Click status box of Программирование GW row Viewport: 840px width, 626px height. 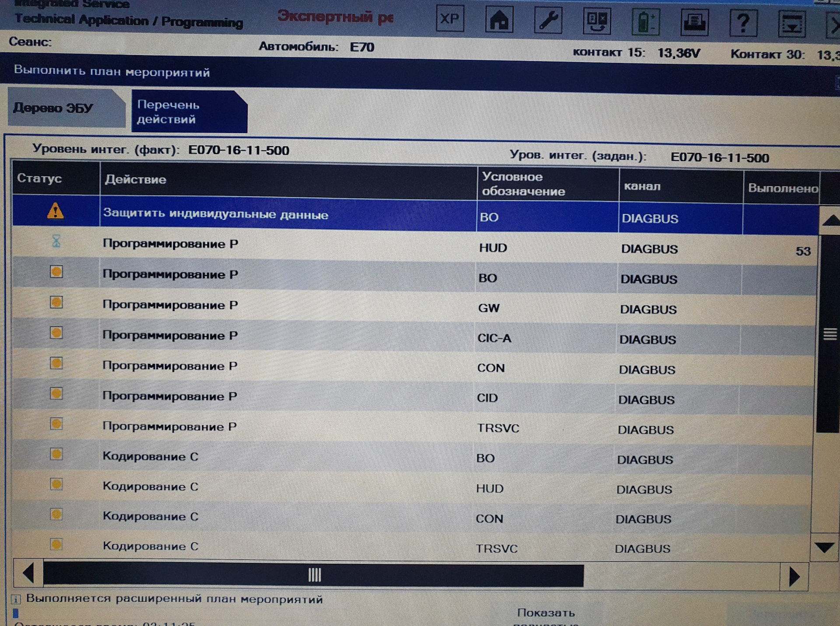click(x=56, y=302)
